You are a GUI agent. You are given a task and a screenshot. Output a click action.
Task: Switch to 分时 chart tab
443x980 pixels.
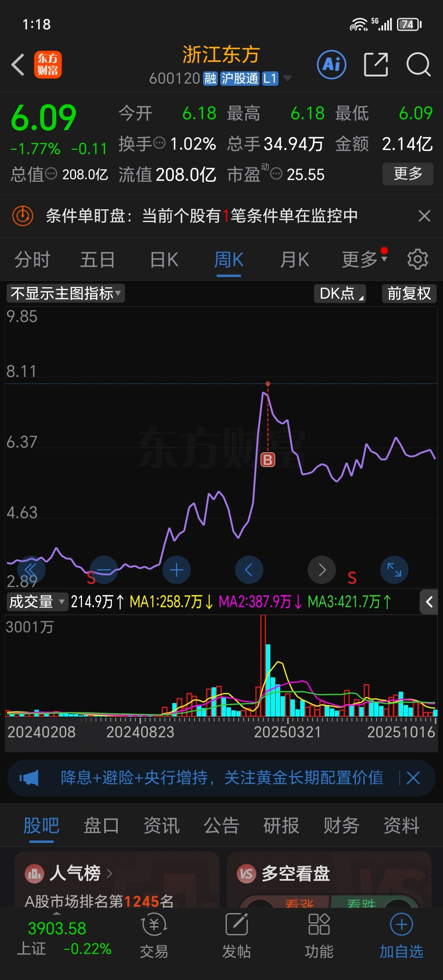pyautogui.click(x=32, y=259)
